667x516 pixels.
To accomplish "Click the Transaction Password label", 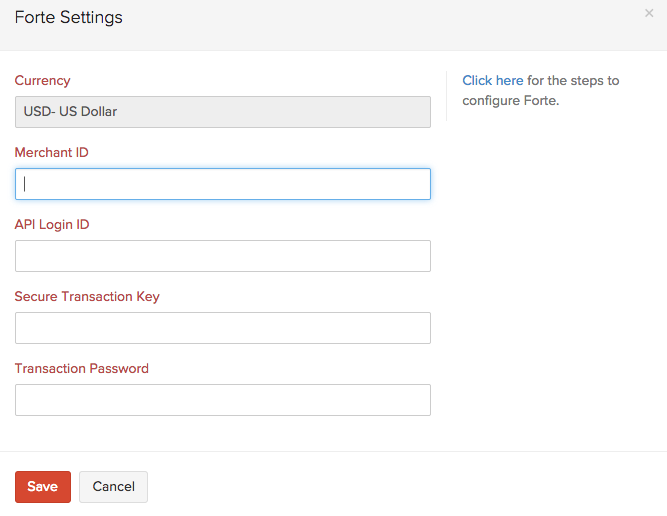I will tap(81, 368).
